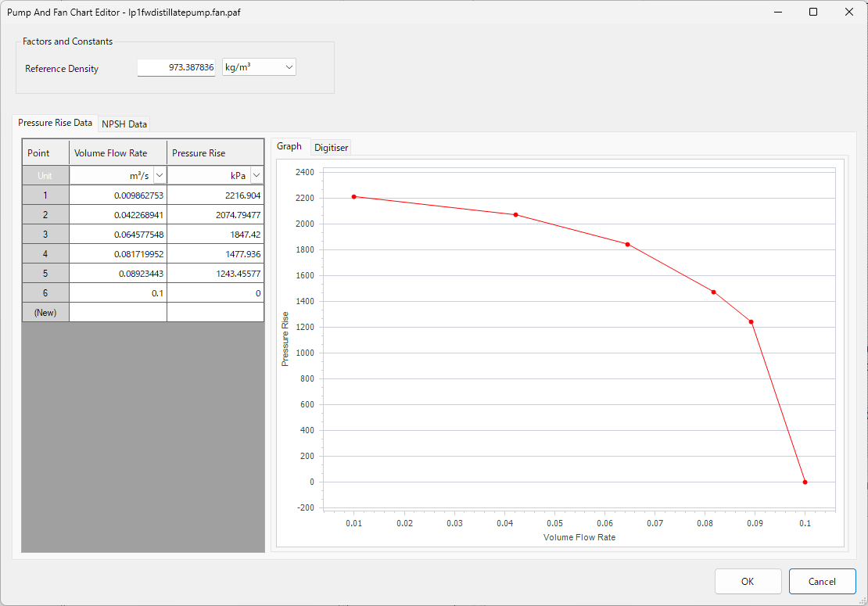Select the Graph tab
Screen dimensions: 868x606
(289, 146)
